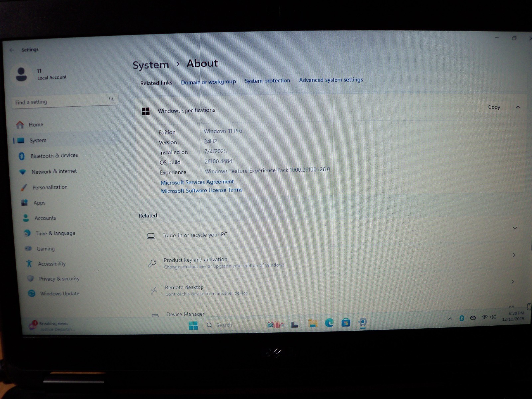
Task: Click the Personalization paintbrush icon
Action: coord(24,187)
